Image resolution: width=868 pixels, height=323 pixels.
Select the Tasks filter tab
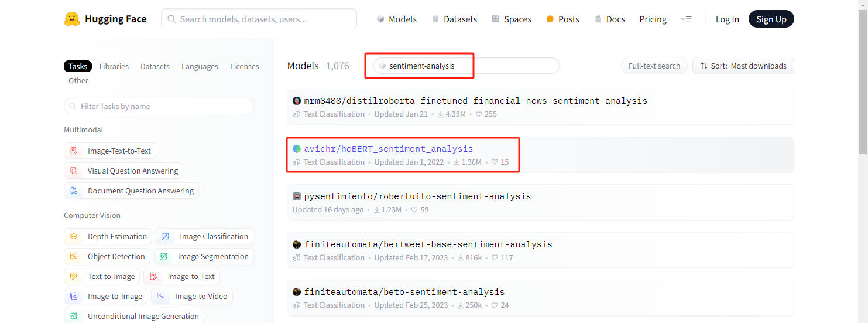(x=78, y=66)
